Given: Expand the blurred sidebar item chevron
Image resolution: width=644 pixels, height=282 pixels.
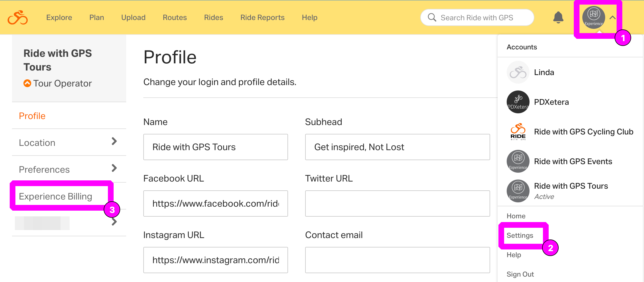Looking at the screenshot, I should (x=114, y=222).
